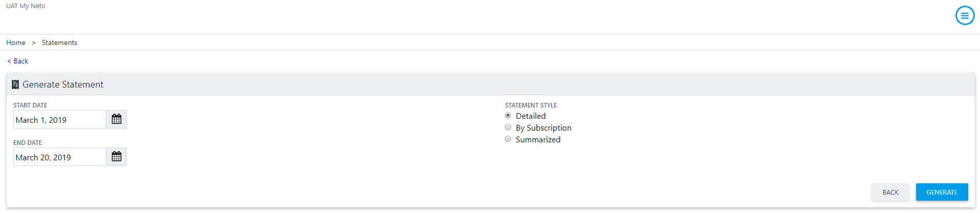Open the End Date calendar picker

117,157
